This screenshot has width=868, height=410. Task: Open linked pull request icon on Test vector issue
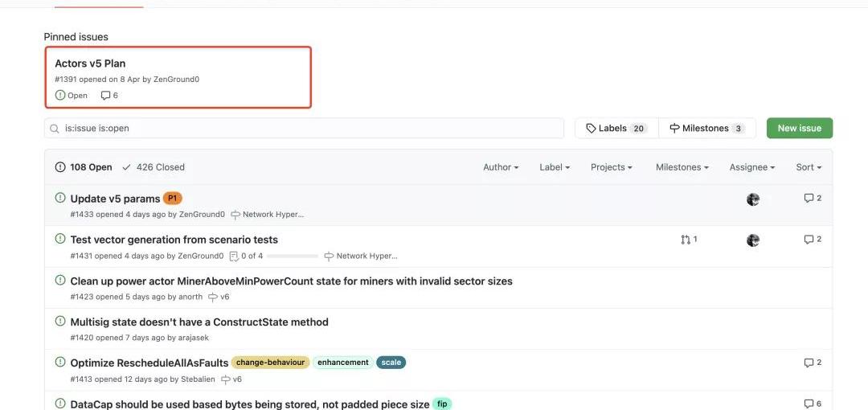(x=686, y=240)
